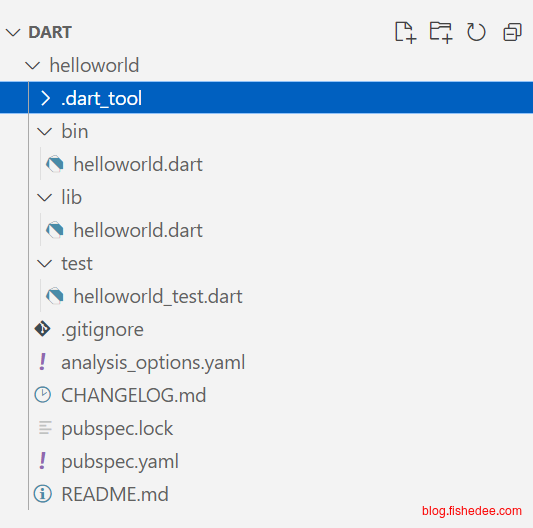The height and width of the screenshot is (528, 533).
Task: Click the git icon beside .gitignore
Action: pos(43,329)
